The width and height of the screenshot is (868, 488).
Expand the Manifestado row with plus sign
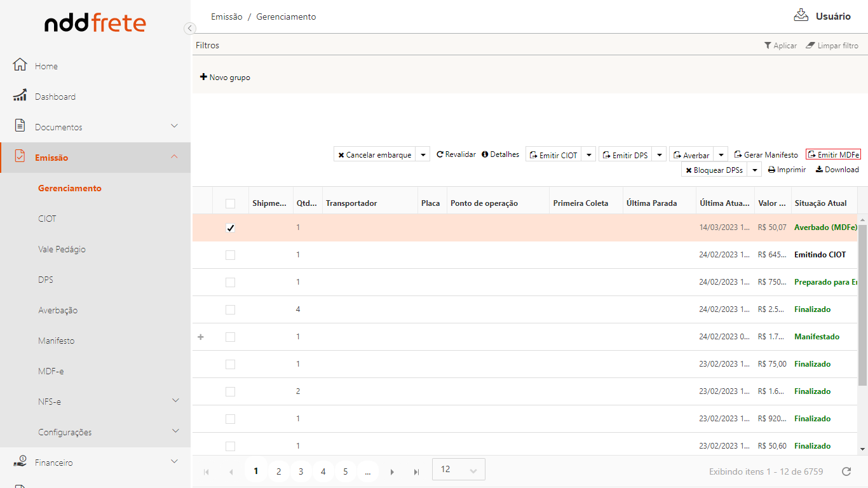(x=201, y=337)
